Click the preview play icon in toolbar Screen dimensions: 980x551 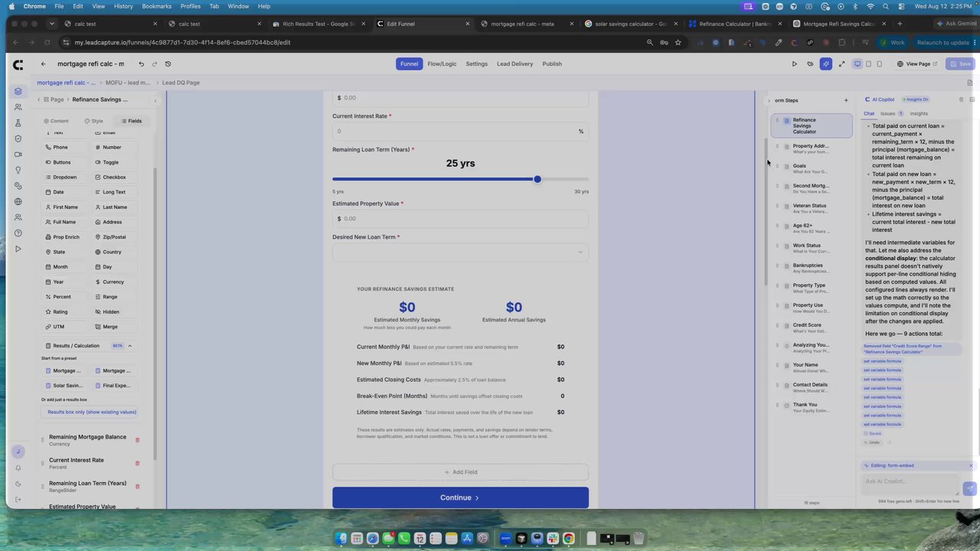coord(794,64)
